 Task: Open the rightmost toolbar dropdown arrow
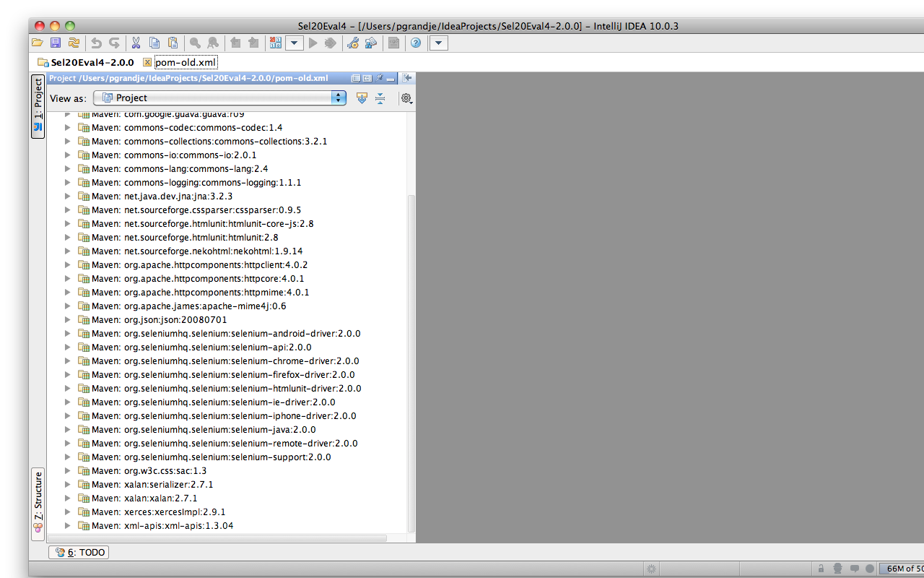click(439, 43)
